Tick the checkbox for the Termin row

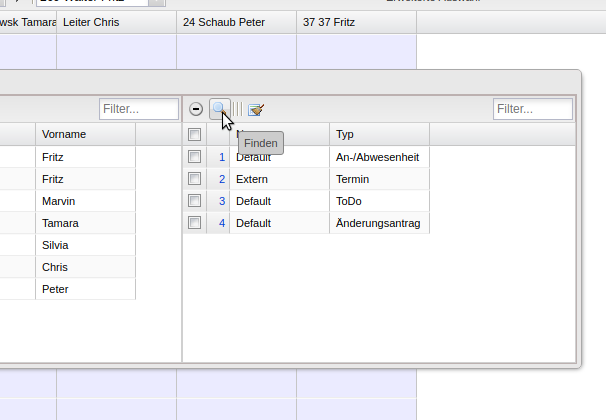click(x=195, y=179)
